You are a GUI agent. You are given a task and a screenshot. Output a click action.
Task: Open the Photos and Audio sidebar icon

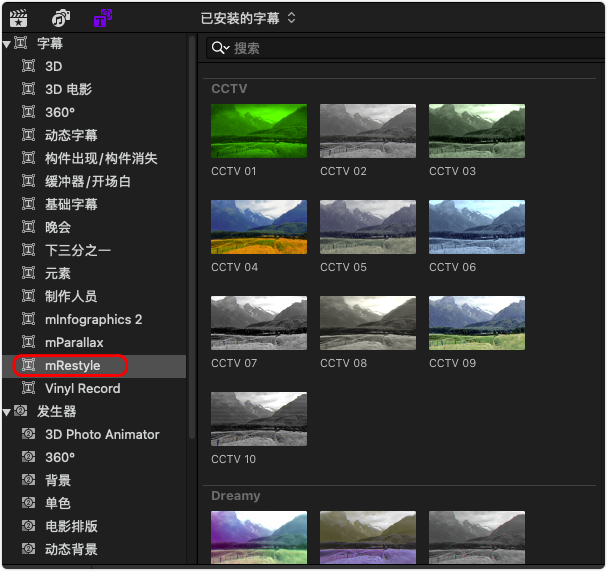pos(61,18)
